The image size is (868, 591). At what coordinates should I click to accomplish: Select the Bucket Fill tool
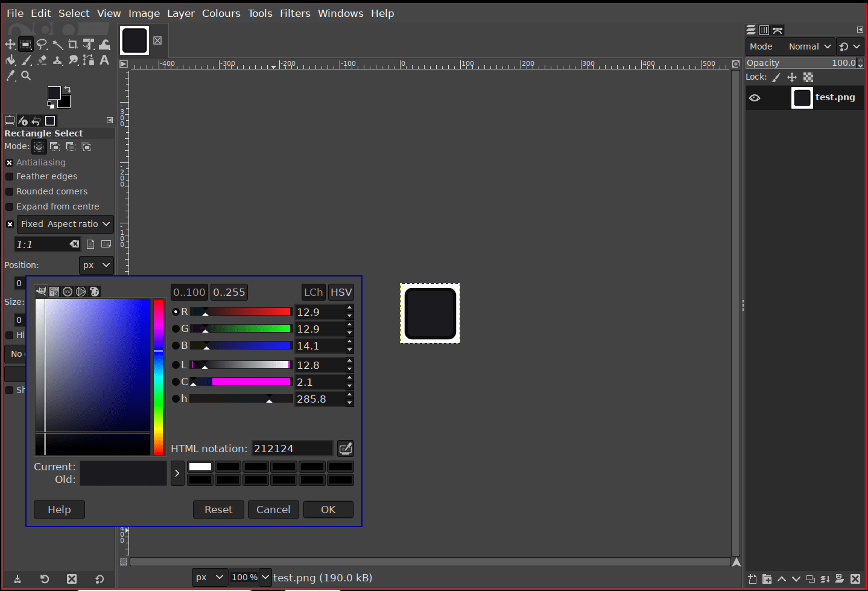[10, 60]
